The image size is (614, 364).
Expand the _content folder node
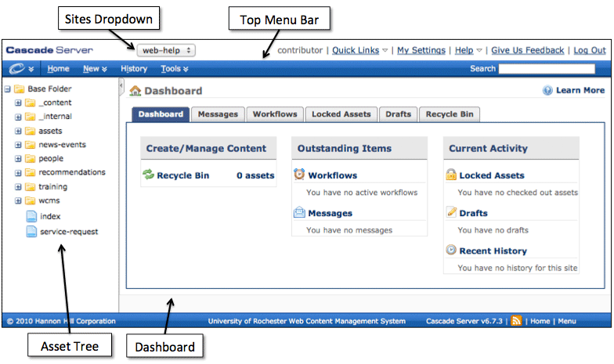point(18,103)
